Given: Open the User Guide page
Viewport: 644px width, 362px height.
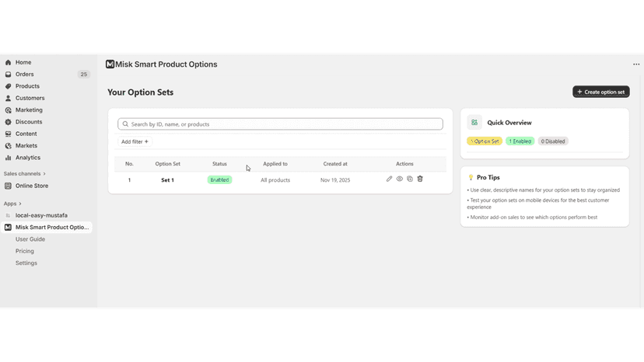Looking at the screenshot, I should tap(30, 239).
